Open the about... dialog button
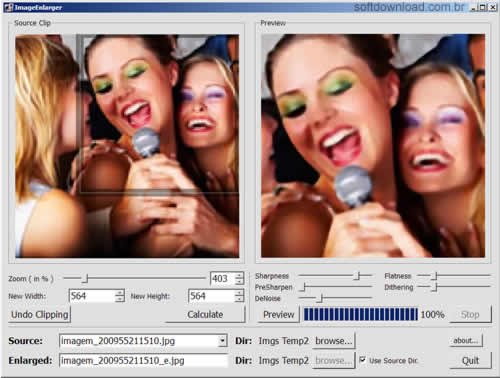 465,341
